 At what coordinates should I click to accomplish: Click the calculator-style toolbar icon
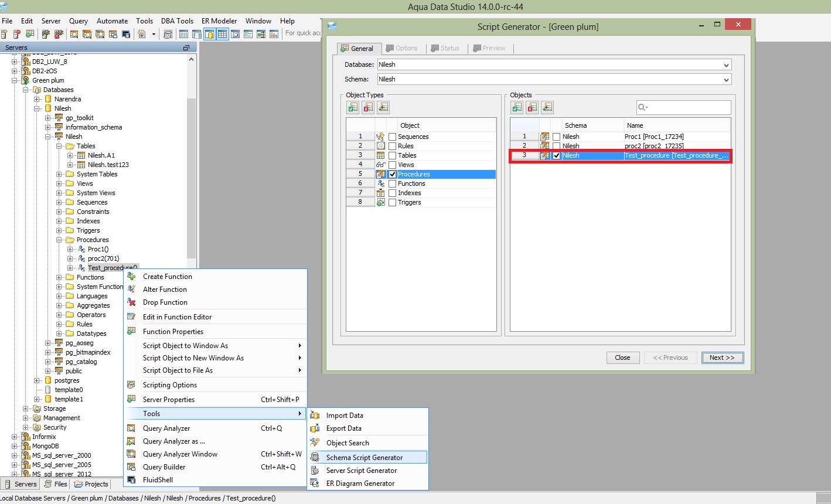[168, 34]
